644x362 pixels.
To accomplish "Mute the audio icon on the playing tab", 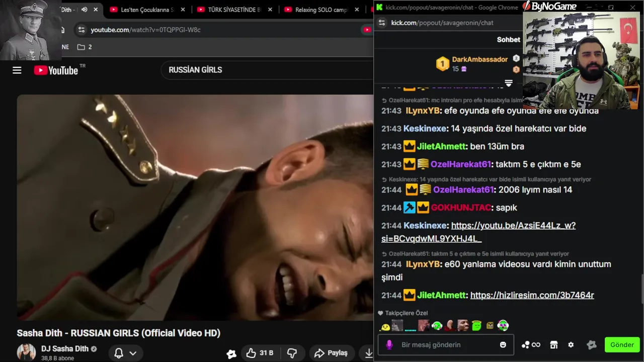I will coord(84,10).
